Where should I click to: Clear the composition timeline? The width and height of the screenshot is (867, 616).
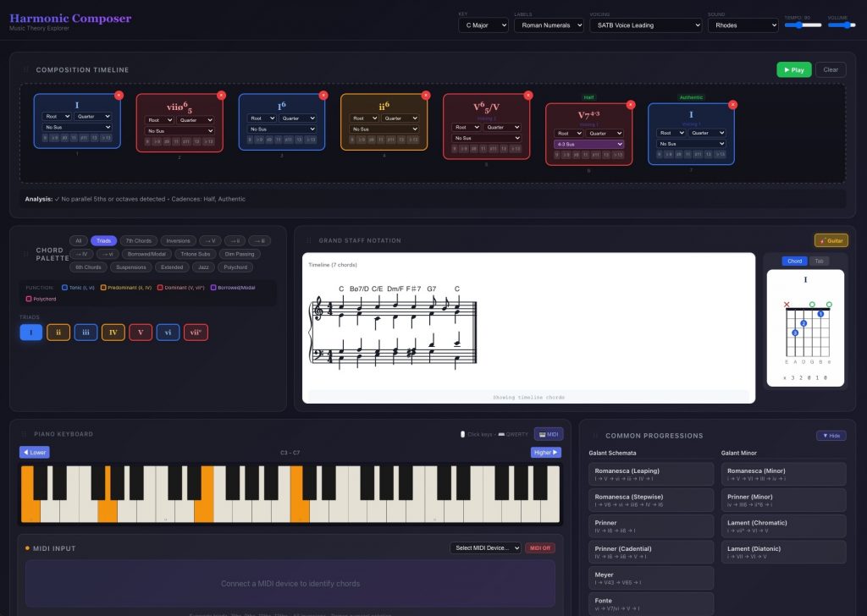pyautogui.click(x=831, y=69)
